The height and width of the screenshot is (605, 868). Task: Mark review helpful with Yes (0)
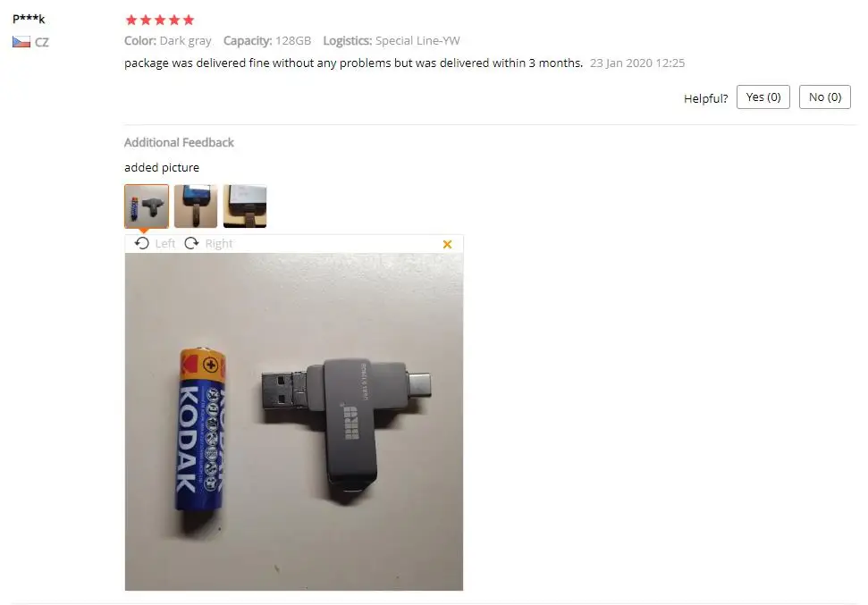(763, 97)
